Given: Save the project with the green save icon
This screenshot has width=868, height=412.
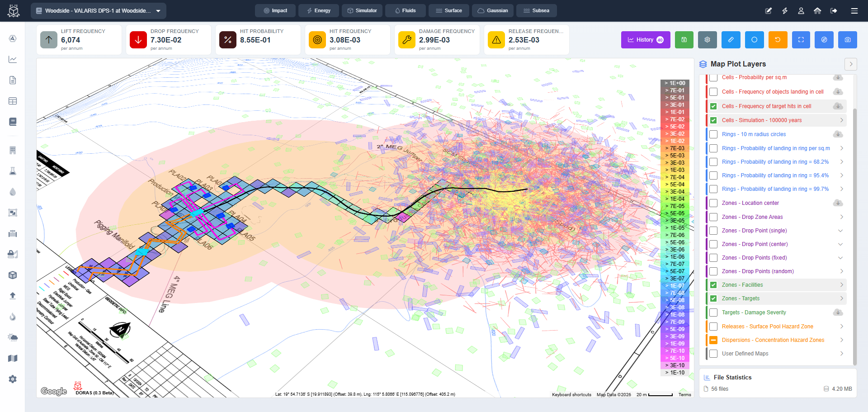Looking at the screenshot, I should (x=684, y=40).
